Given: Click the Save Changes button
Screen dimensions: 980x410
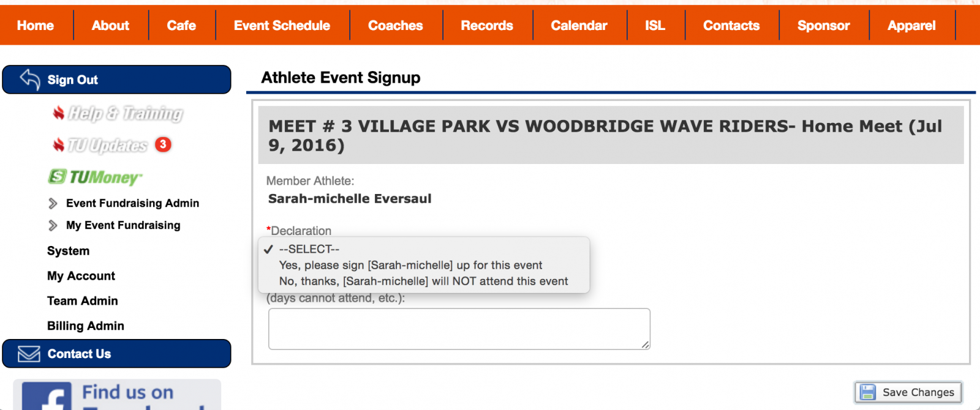Looking at the screenshot, I should click(x=908, y=392).
